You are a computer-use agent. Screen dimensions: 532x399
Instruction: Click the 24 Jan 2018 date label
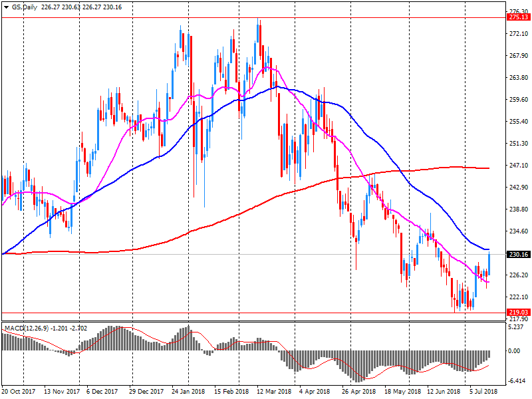tap(190, 392)
